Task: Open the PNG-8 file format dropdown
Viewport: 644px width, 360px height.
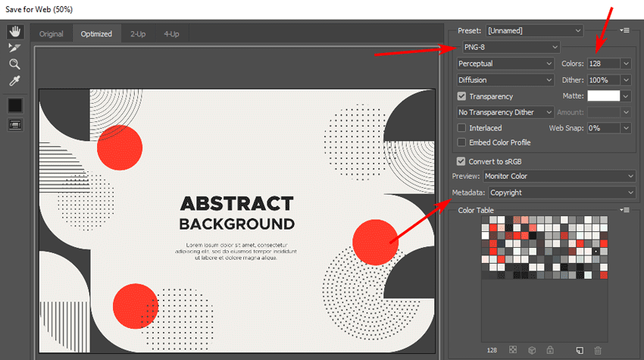Action: coord(509,47)
